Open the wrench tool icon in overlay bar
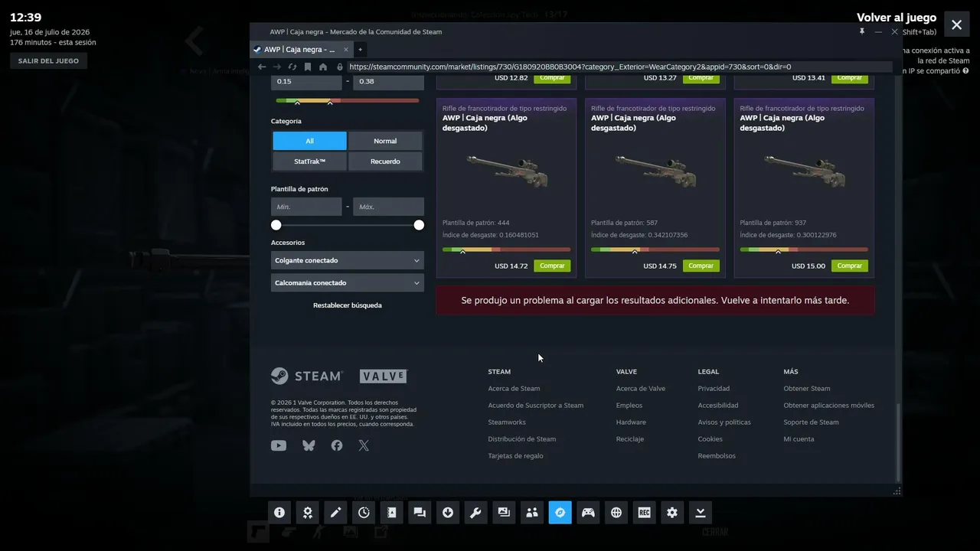 [475, 512]
